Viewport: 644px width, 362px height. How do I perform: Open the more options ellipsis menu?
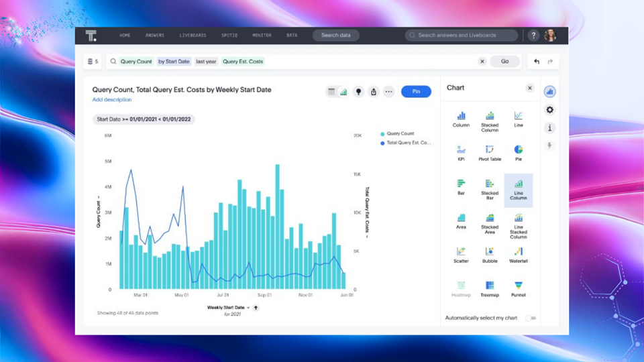click(x=388, y=92)
